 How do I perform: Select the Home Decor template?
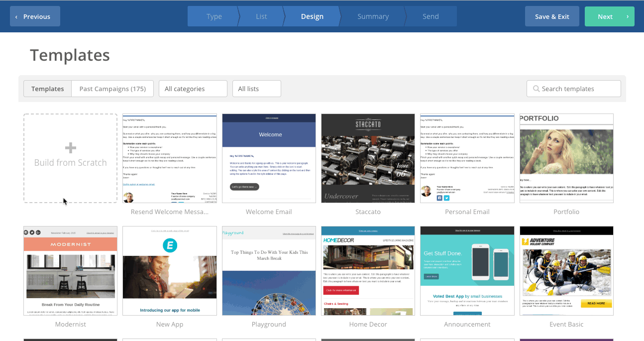click(368, 271)
